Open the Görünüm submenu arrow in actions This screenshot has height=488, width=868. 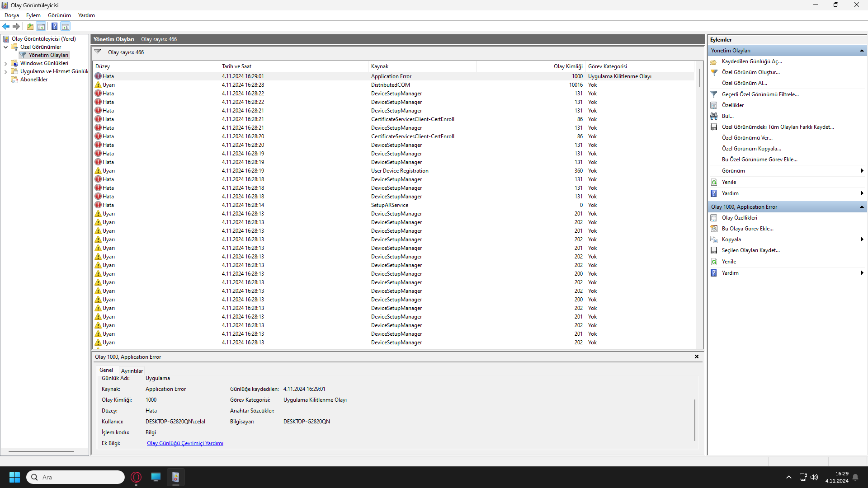pyautogui.click(x=862, y=171)
